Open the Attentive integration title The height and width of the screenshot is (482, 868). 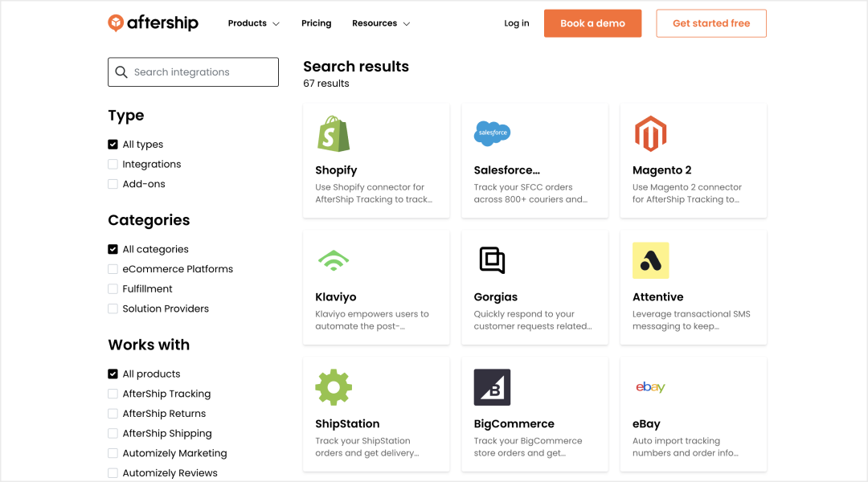(658, 297)
